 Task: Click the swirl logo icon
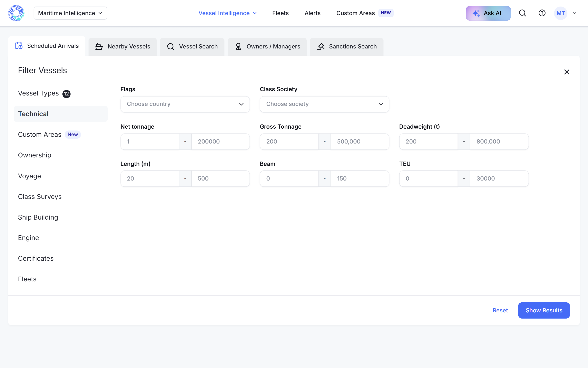tap(16, 13)
